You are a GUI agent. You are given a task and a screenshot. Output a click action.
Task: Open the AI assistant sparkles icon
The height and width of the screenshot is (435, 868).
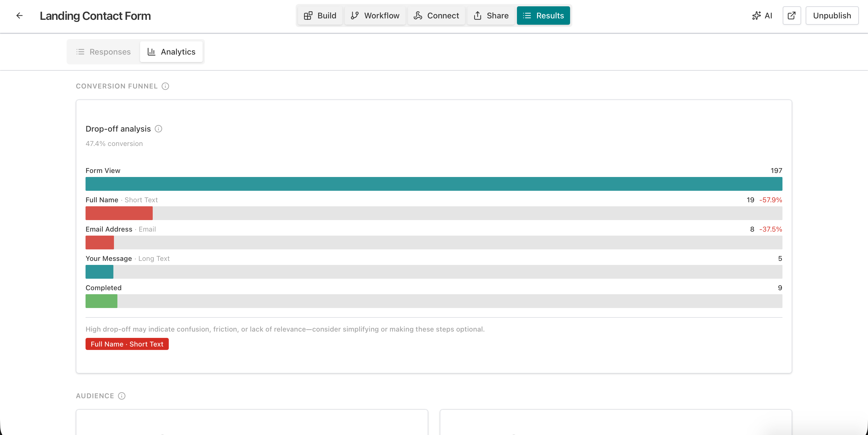pyautogui.click(x=756, y=16)
